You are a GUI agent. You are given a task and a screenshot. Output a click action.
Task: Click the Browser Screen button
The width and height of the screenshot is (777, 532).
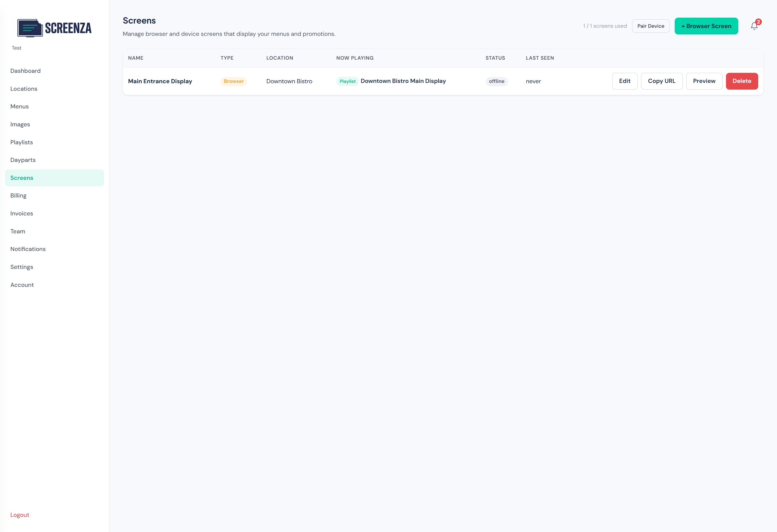(706, 26)
